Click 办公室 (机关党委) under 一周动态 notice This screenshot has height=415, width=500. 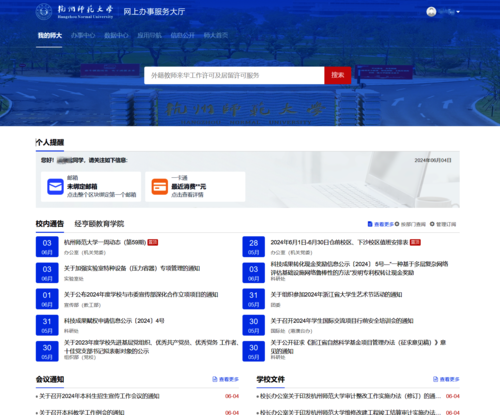[85, 253]
